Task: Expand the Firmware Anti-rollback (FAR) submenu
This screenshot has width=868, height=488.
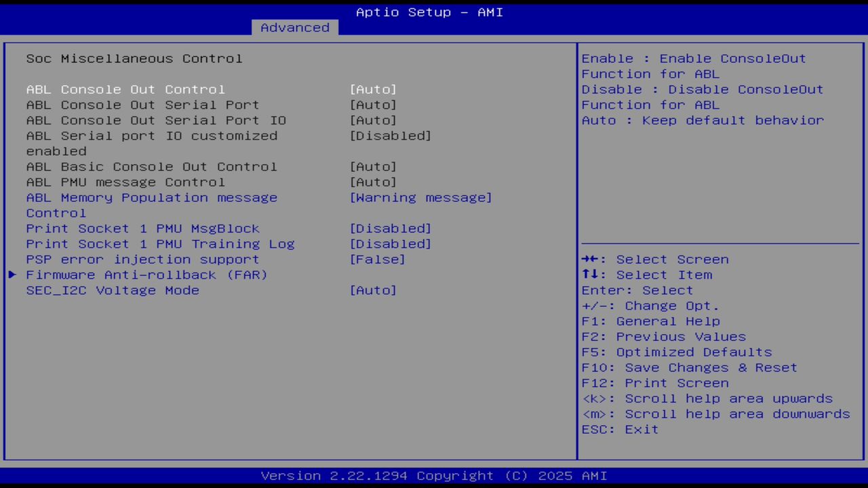Action: (146, 274)
